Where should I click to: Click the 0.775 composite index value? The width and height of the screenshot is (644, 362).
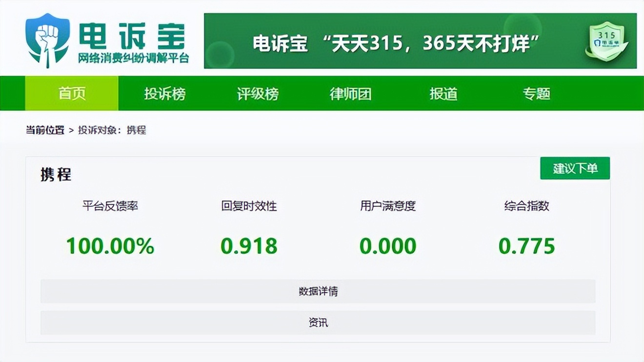(527, 246)
